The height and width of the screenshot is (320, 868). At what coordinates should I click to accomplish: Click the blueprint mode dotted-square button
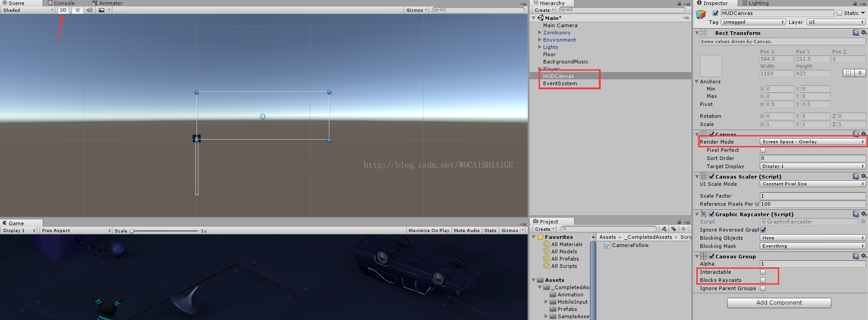[849, 73]
